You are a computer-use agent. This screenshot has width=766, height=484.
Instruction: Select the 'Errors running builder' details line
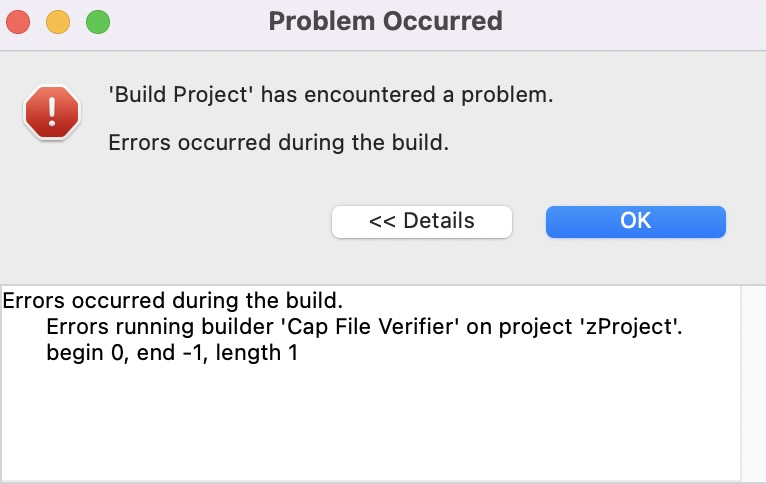tap(364, 326)
